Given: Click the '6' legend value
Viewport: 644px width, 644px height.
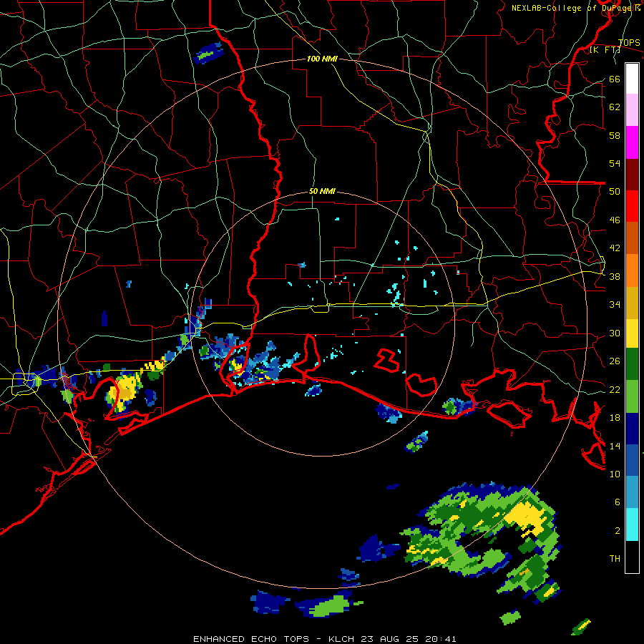Looking at the screenshot, I should 618,502.
